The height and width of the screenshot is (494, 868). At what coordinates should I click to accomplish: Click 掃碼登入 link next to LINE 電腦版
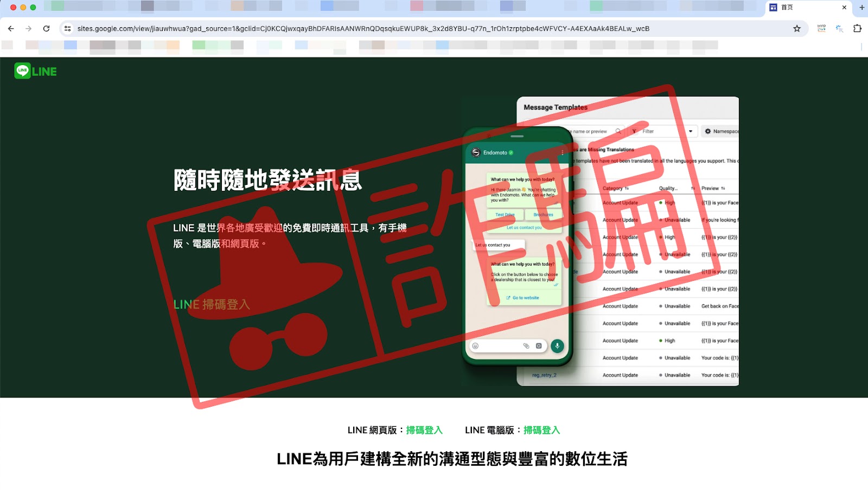coord(541,430)
